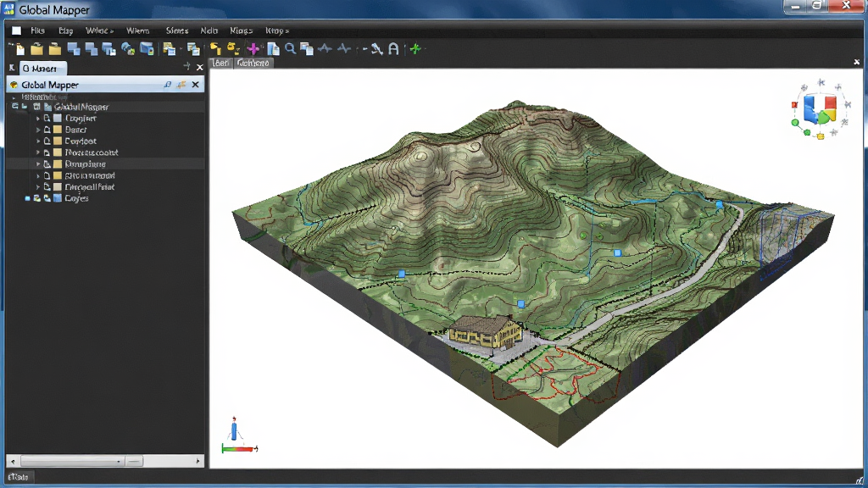Select the yellow paint flag tool icon
This screenshot has height=488, width=868.
[x=215, y=48]
